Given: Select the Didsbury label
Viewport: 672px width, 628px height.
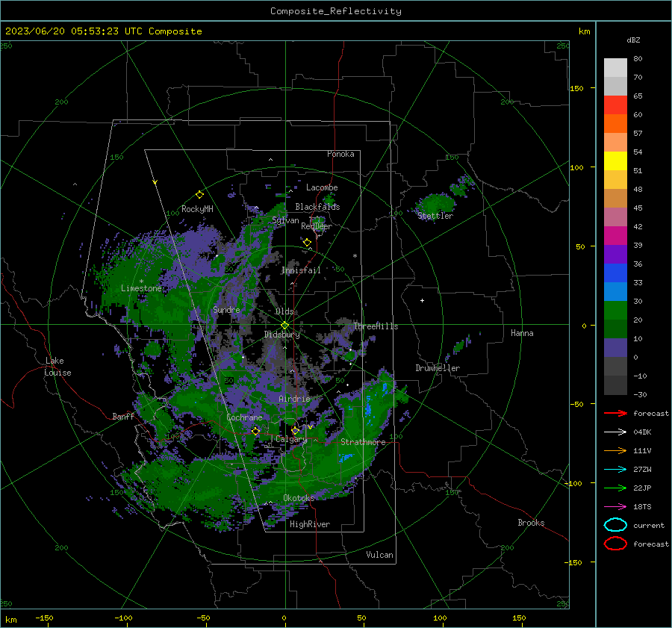Looking at the screenshot, I should (281, 335).
